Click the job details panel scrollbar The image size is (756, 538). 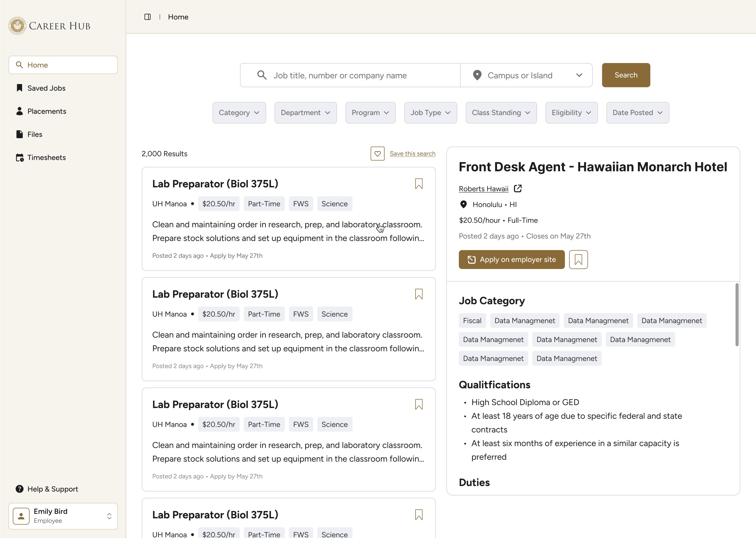pyautogui.click(x=737, y=315)
